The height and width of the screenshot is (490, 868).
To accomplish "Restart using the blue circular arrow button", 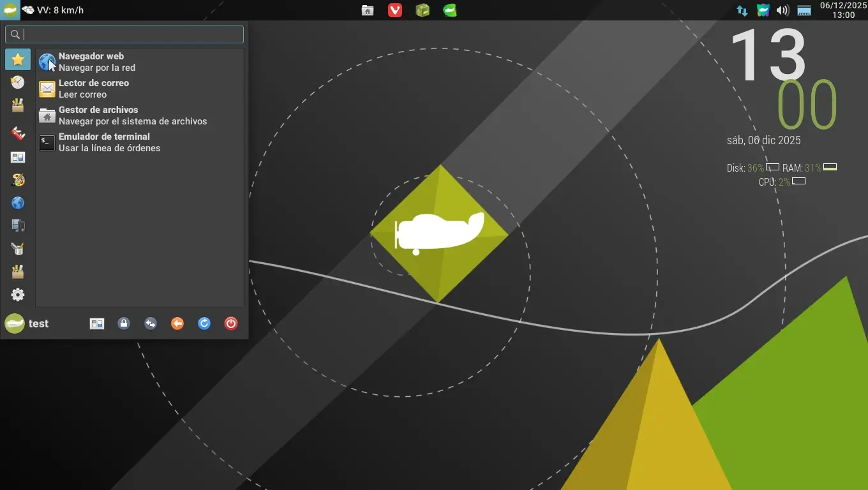I will (x=204, y=323).
